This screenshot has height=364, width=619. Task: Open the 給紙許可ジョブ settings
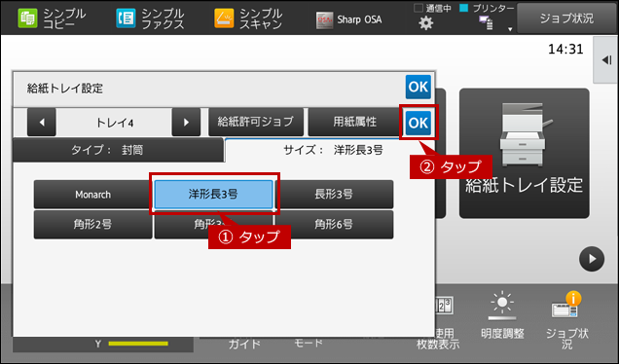[256, 122]
